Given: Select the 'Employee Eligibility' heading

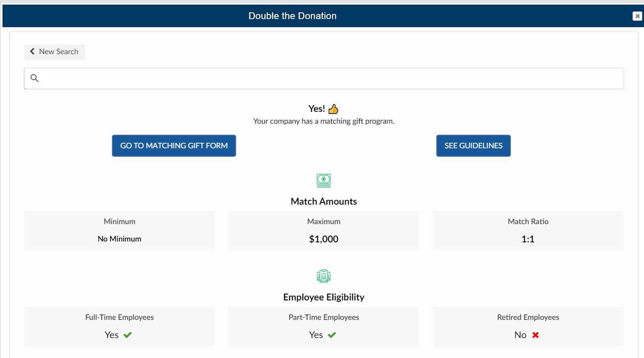Looking at the screenshot, I should 324,297.
